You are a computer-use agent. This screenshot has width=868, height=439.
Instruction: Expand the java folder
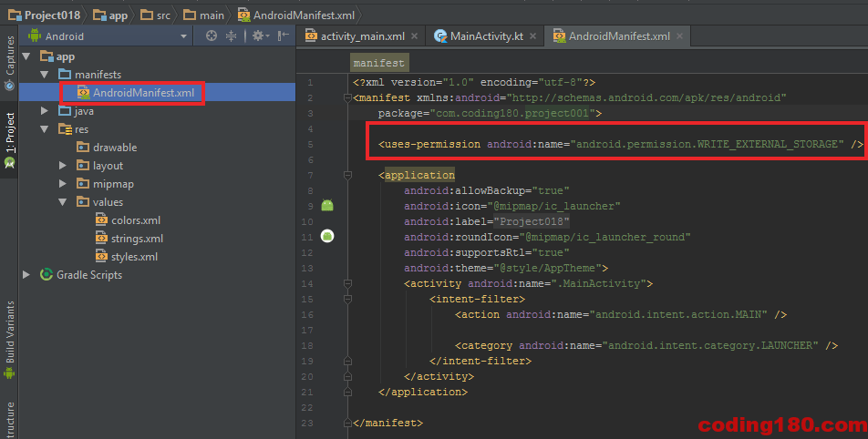click(46, 111)
